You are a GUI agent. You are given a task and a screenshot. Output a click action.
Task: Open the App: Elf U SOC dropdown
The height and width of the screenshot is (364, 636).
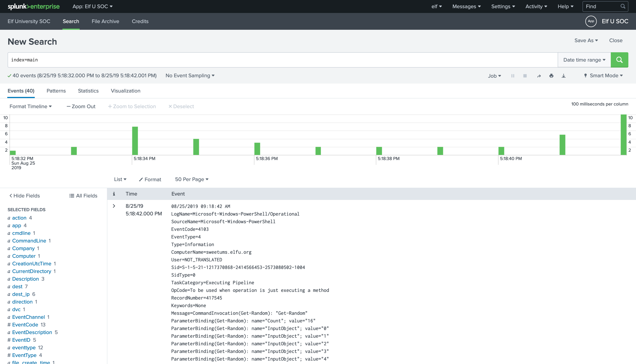92,6
